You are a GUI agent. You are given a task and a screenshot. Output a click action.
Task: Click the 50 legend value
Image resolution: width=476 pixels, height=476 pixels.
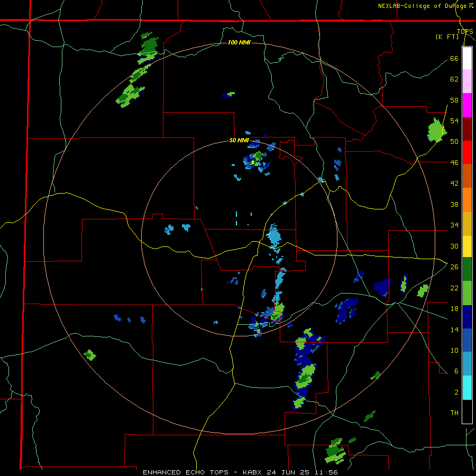pyautogui.click(x=454, y=142)
